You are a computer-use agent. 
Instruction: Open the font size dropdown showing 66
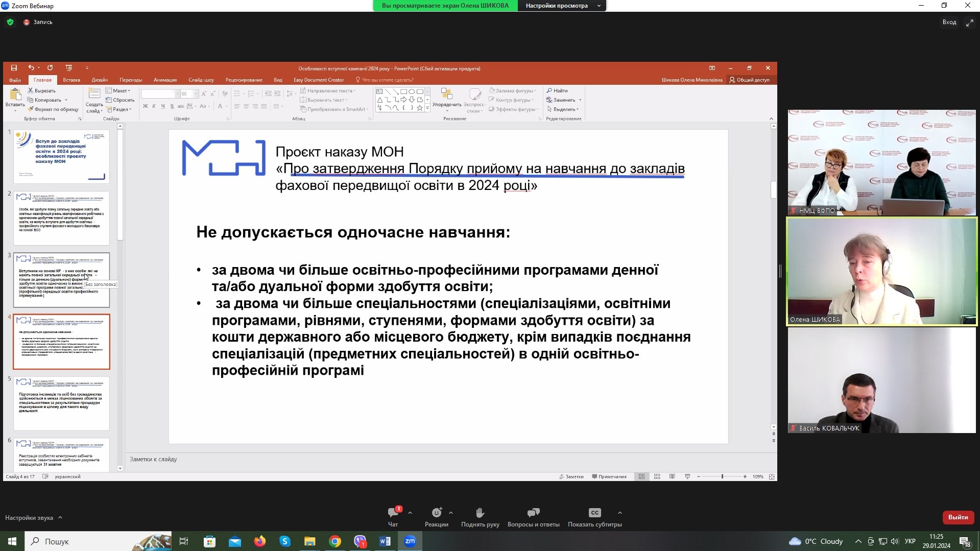tap(196, 94)
